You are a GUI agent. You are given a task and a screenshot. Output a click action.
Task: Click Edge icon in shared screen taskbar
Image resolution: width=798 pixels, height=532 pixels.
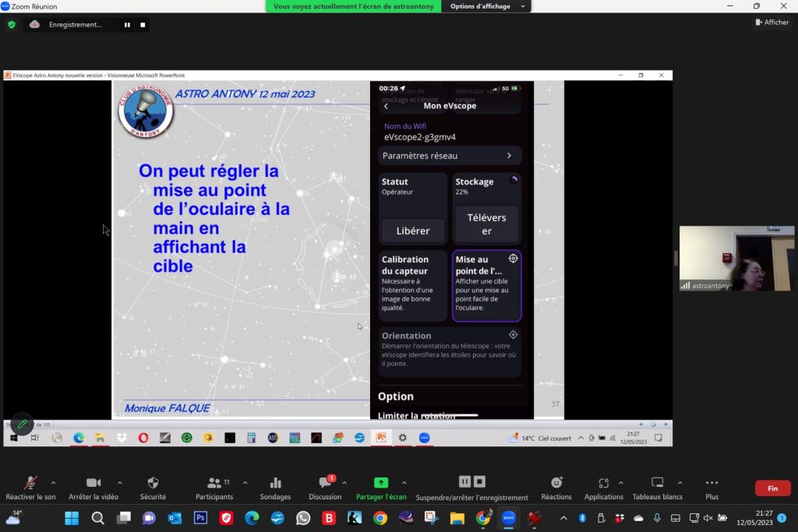(x=79, y=438)
